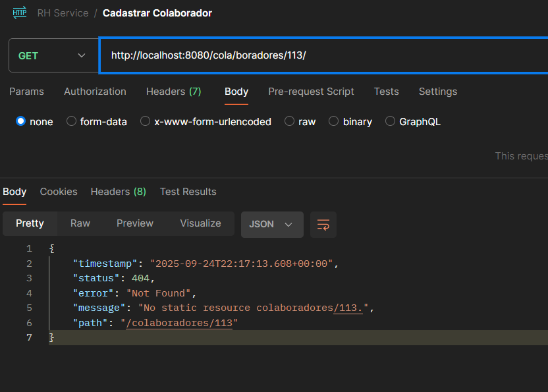The width and height of the screenshot is (548, 392).
Task: Select the Preview response view
Action: (135, 223)
